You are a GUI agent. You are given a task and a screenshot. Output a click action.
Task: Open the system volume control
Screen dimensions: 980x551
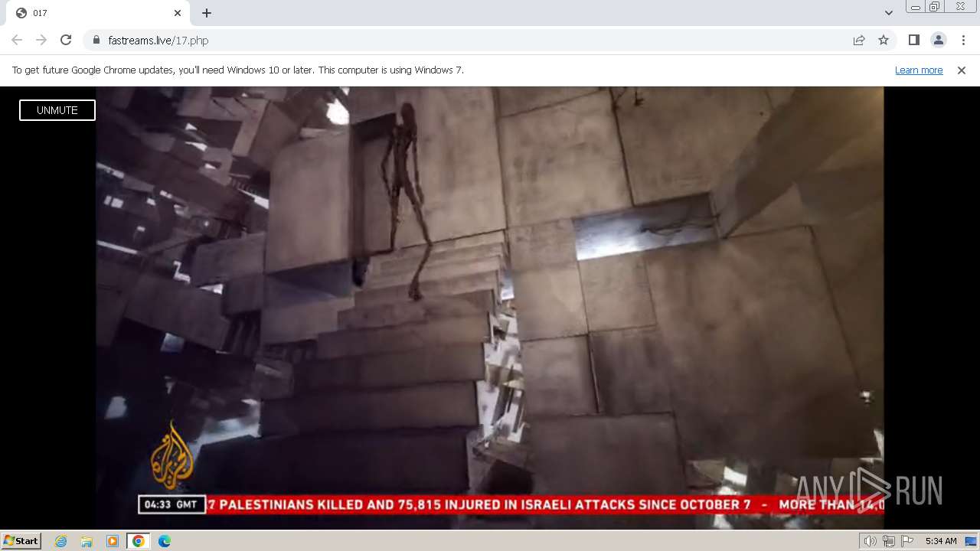coord(871,541)
